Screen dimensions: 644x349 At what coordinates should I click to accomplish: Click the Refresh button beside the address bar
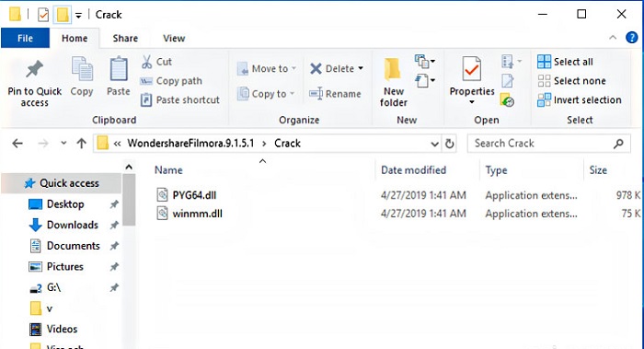449,144
